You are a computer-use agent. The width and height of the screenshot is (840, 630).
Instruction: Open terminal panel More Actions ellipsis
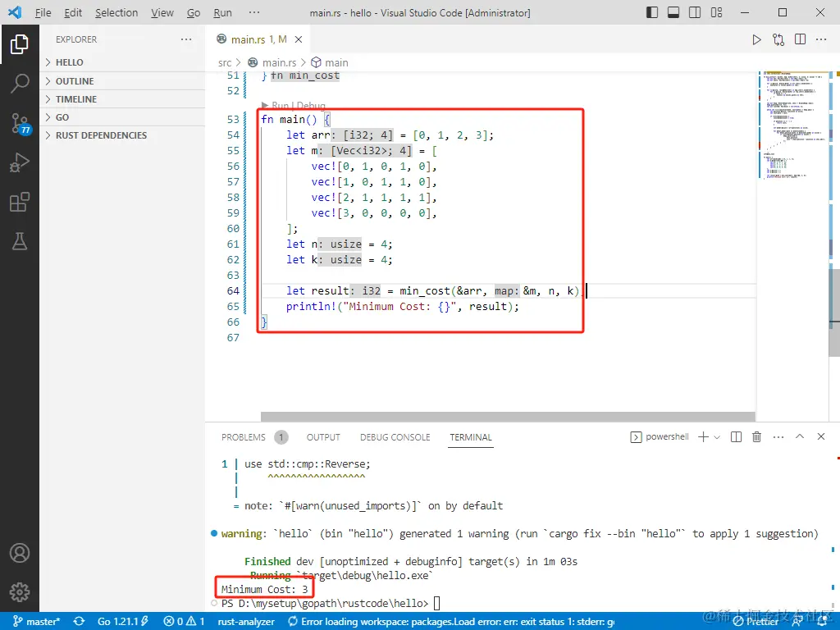point(778,437)
